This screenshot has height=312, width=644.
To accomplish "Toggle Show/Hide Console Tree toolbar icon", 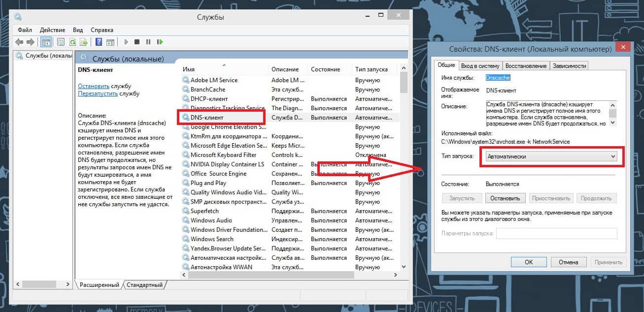I will click(x=46, y=42).
